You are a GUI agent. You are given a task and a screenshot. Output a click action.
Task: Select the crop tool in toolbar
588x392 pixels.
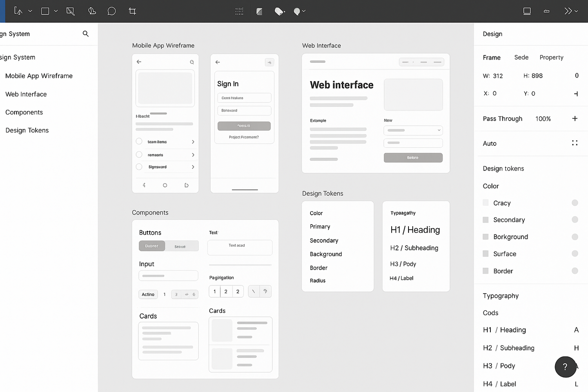132,11
